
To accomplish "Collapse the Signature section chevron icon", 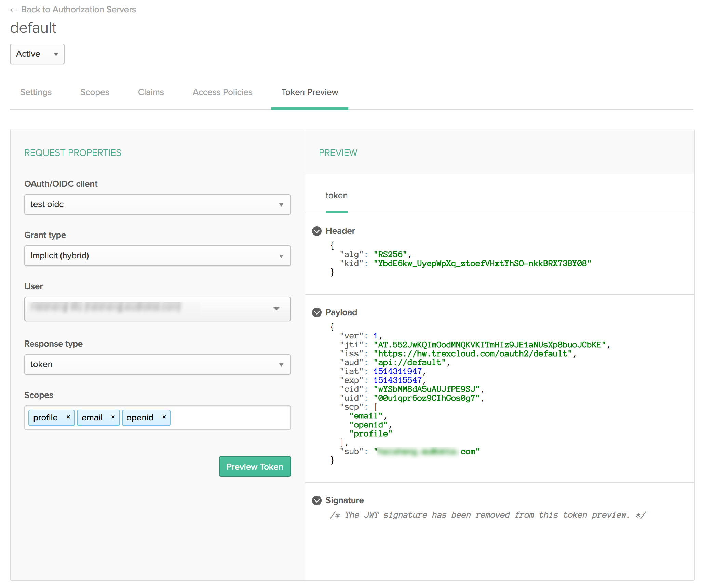I will pyautogui.click(x=317, y=500).
